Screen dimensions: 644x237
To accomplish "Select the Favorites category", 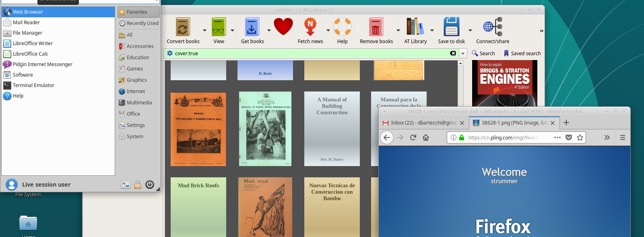I will point(138,12).
